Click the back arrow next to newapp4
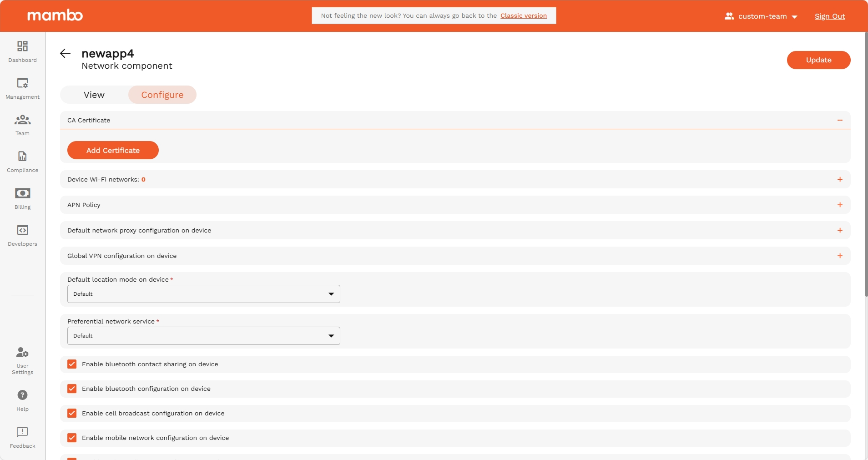Screen dimensions: 868x460 65,54
